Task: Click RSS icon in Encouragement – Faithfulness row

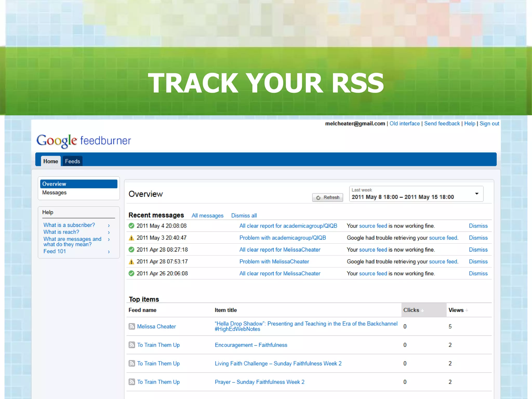Action: (x=132, y=345)
